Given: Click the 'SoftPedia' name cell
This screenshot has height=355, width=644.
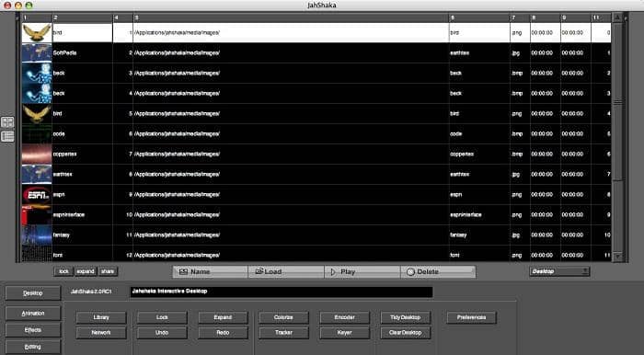Looking at the screenshot, I should click(82, 53).
